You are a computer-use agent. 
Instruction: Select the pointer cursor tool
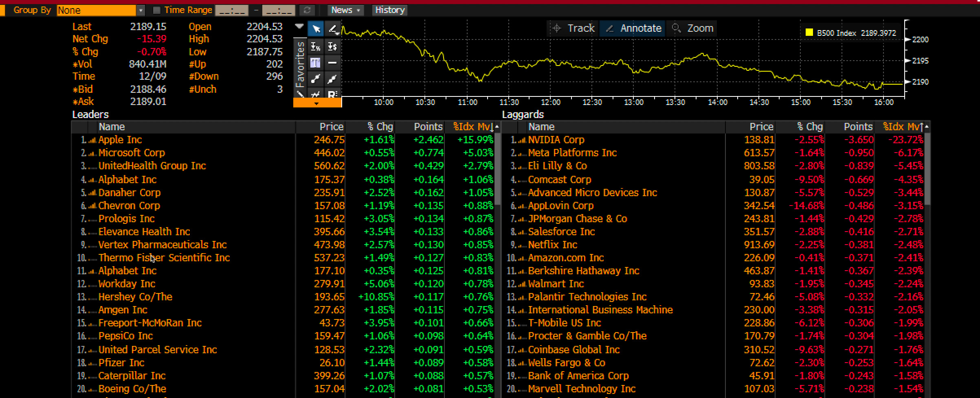point(316,29)
